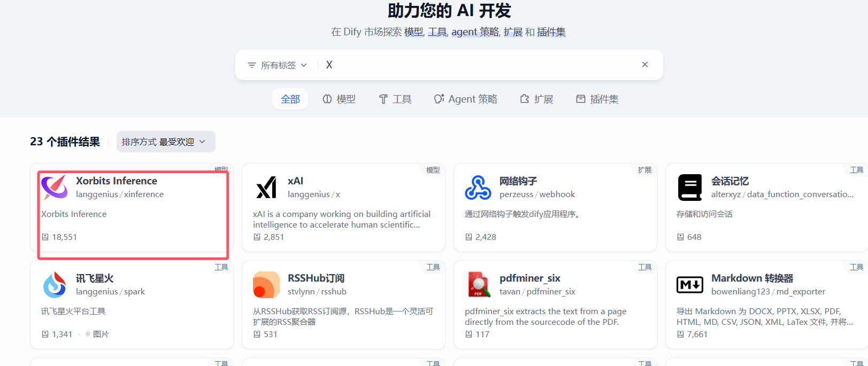
Task: Click the 导出 Markdown 为 DOCX description text
Action: tap(764, 317)
